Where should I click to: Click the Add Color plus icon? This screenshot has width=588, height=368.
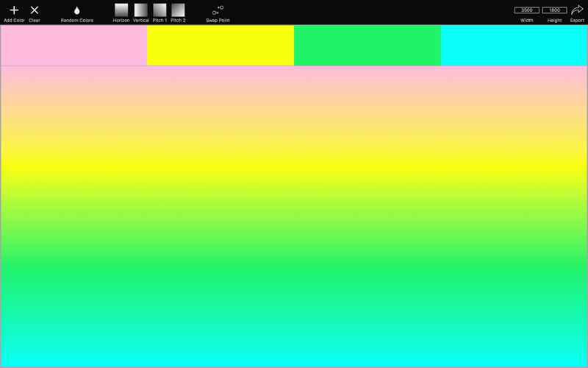(14, 10)
